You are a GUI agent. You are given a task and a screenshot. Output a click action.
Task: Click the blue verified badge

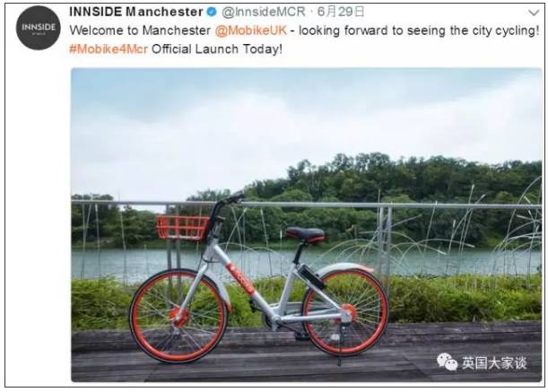coord(212,12)
